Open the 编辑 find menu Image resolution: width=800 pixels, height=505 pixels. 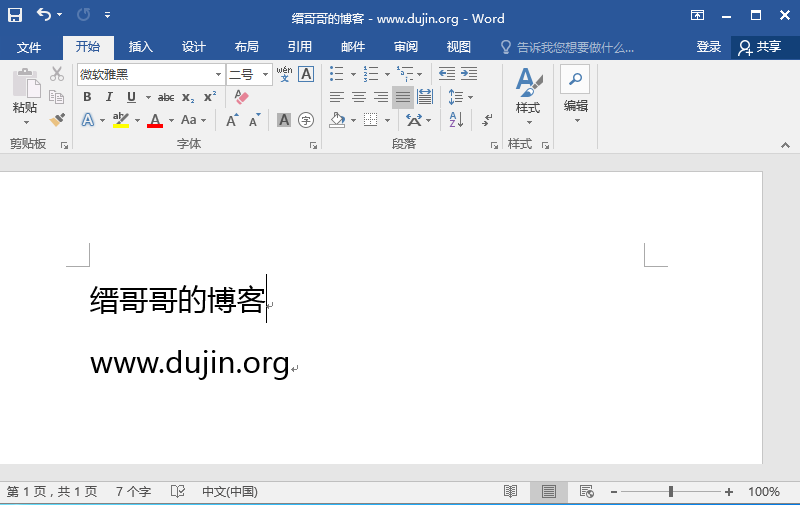(576, 95)
